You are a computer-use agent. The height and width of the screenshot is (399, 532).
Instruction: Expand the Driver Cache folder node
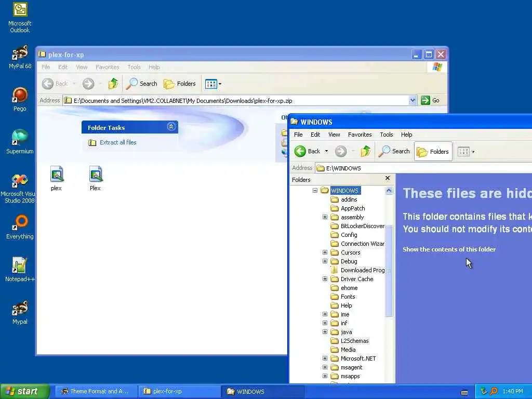point(325,278)
